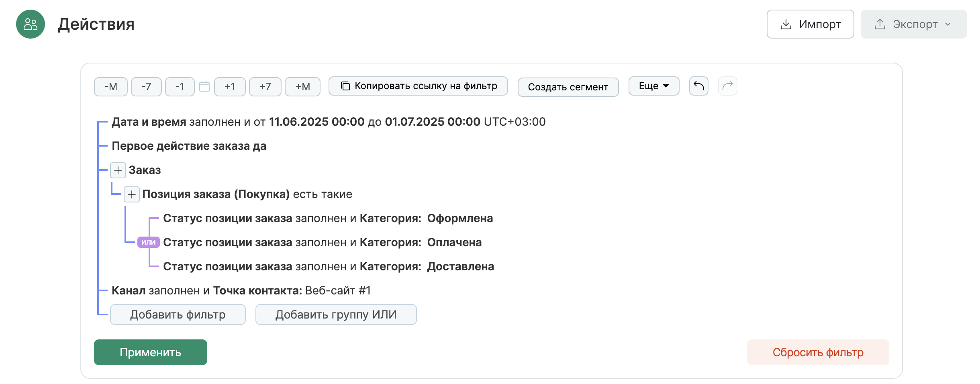Viewport: 980px width, 384px height.
Task: Click the Импорт button
Action: point(810,24)
